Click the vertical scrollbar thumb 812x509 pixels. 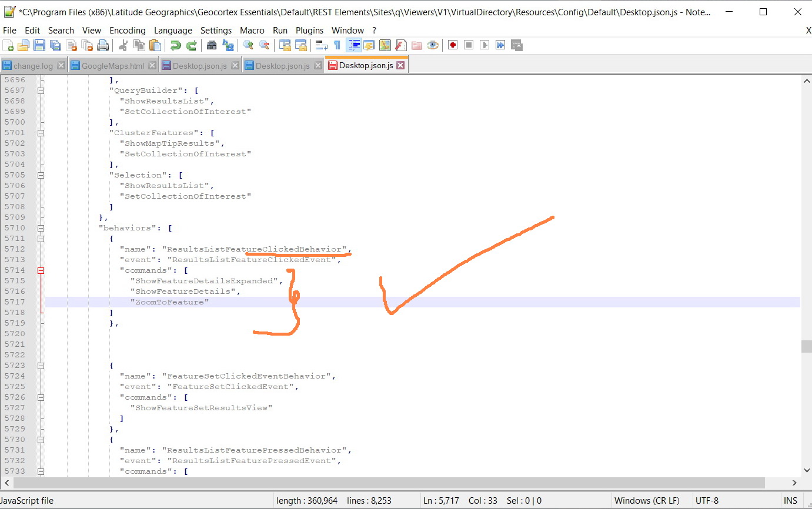[806, 346]
